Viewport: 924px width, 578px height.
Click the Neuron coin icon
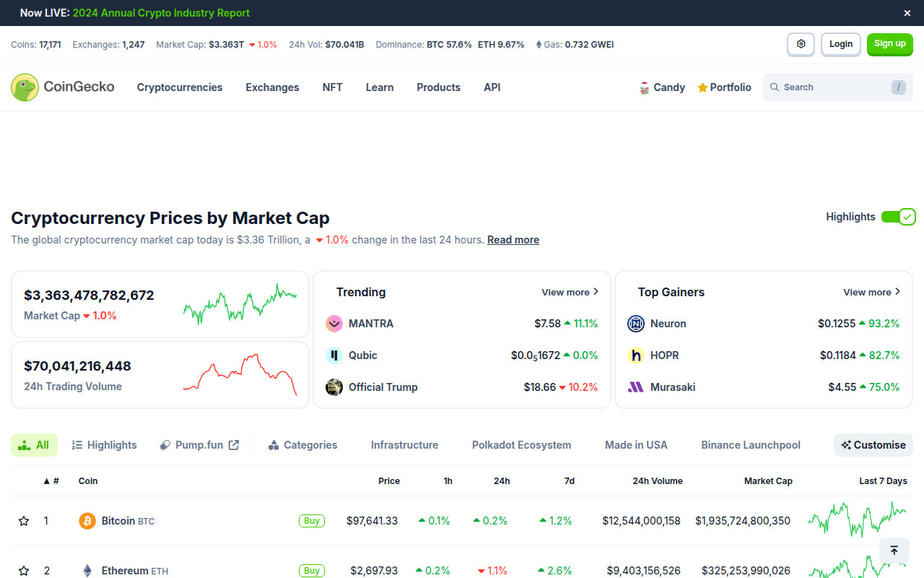pyautogui.click(x=635, y=324)
